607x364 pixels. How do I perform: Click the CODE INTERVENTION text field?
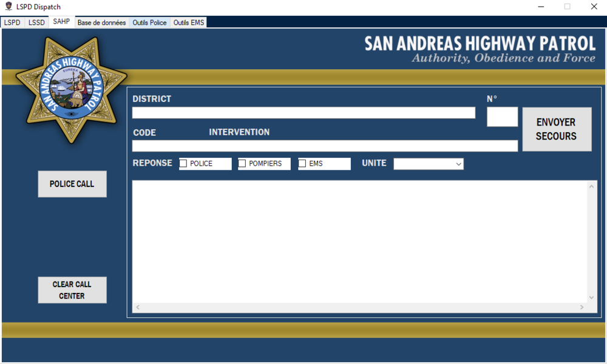[x=325, y=146]
